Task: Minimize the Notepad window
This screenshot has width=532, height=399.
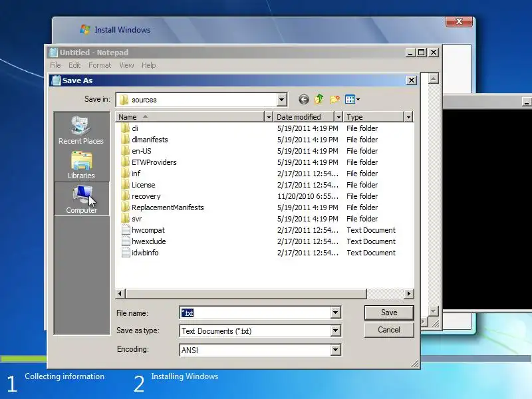Action: (x=410, y=53)
